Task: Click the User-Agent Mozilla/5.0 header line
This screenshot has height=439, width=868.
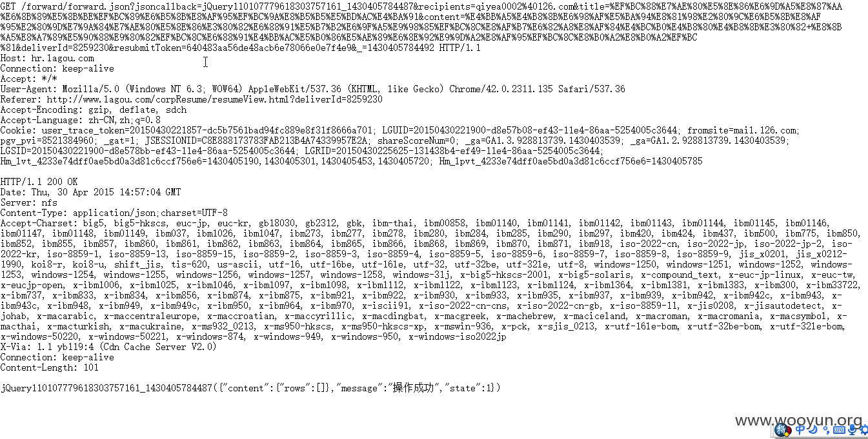Action: pyautogui.click(x=312, y=89)
